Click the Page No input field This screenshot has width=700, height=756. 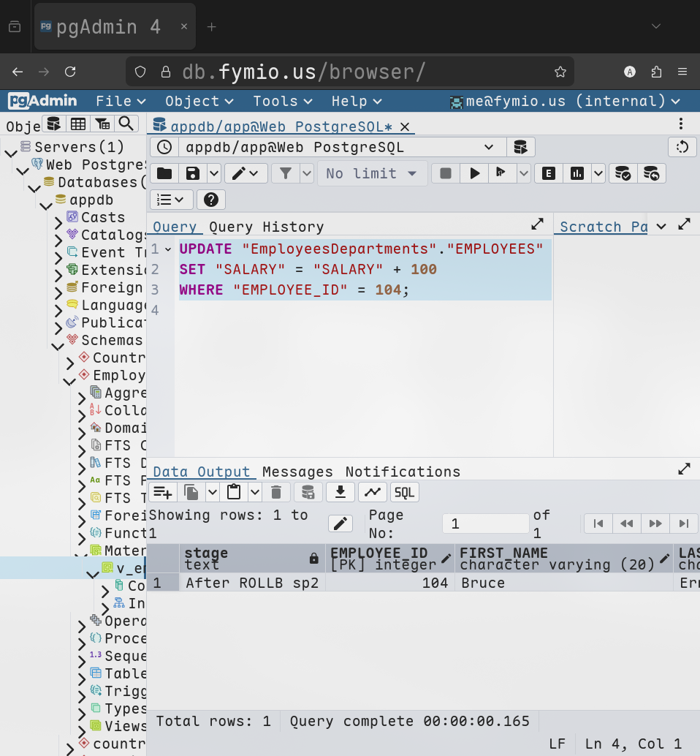pyautogui.click(x=485, y=523)
